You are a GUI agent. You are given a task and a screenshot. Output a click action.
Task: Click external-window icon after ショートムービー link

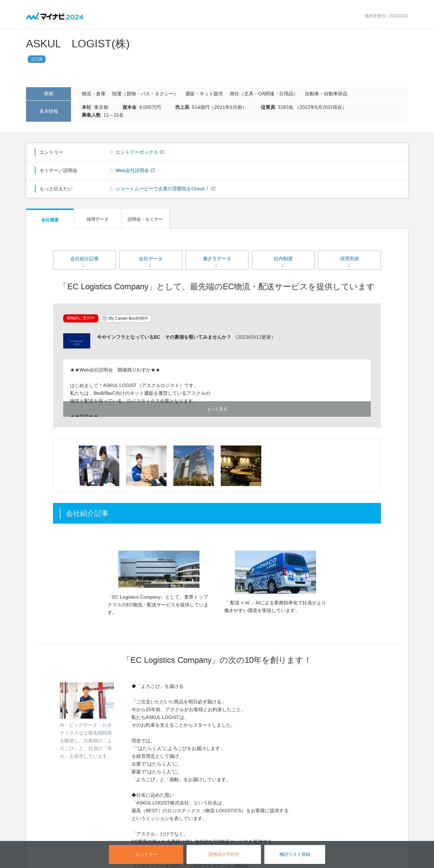(213, 189)
